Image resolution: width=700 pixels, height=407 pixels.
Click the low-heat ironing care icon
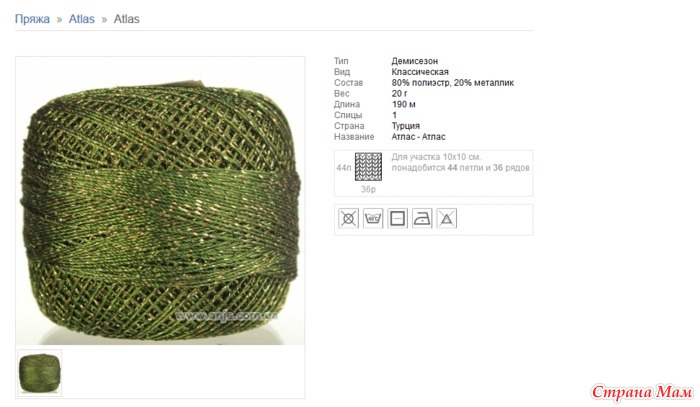(422, 219)
